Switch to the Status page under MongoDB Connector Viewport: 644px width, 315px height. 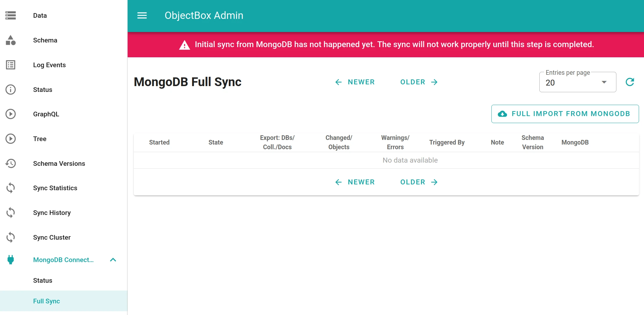point(42,280)
